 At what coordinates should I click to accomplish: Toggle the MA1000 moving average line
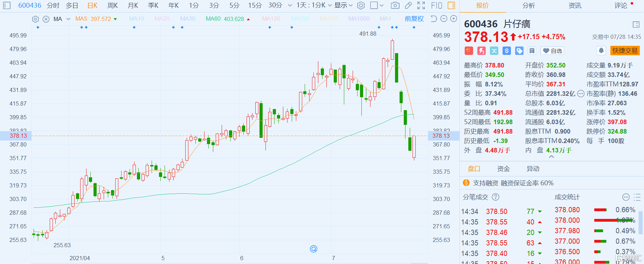click(359, 19)
